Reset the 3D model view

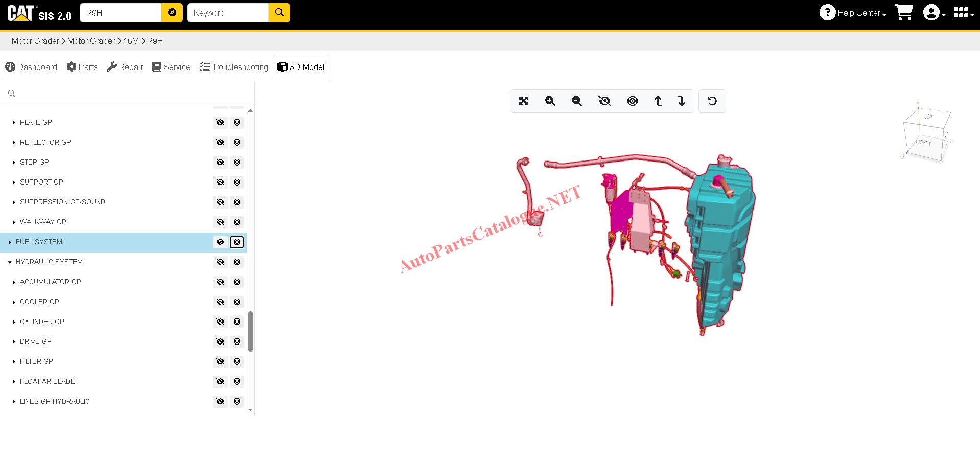click(x=712, y=101)
